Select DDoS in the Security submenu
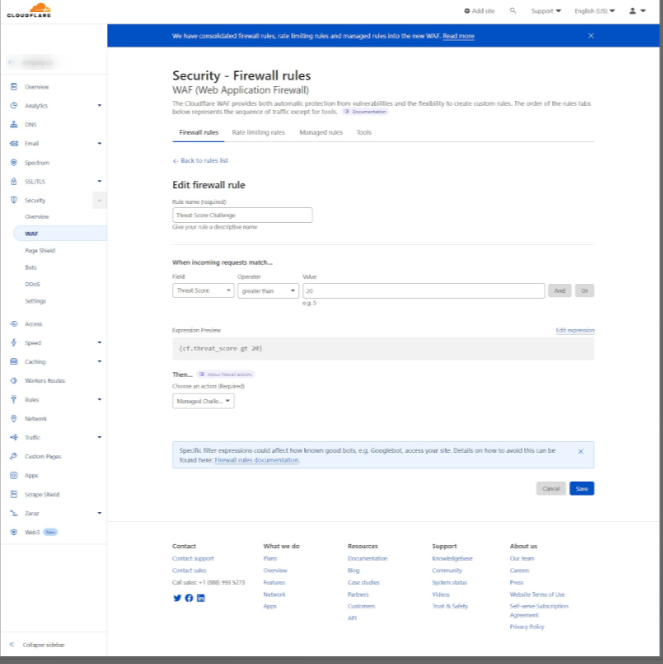The width and height of the screenshot is (663, 664). [32, 284]
